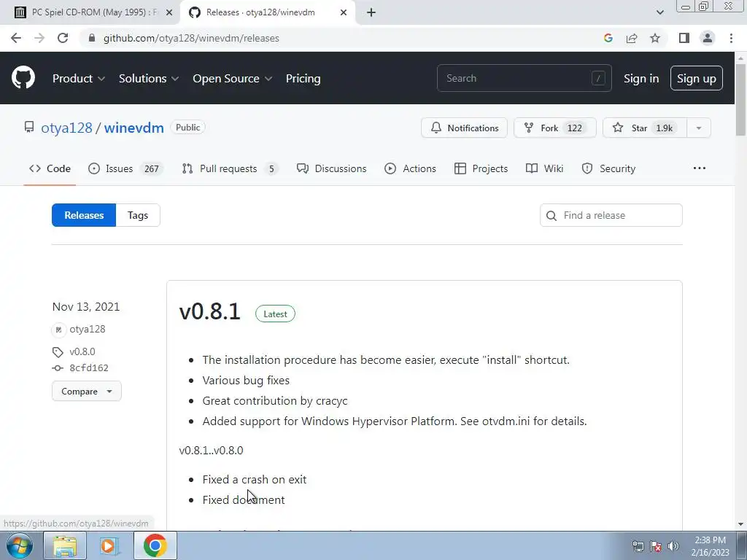Screen dimensions: 747x560
Task: Expand the Product menu
Action: pos(79,79)
